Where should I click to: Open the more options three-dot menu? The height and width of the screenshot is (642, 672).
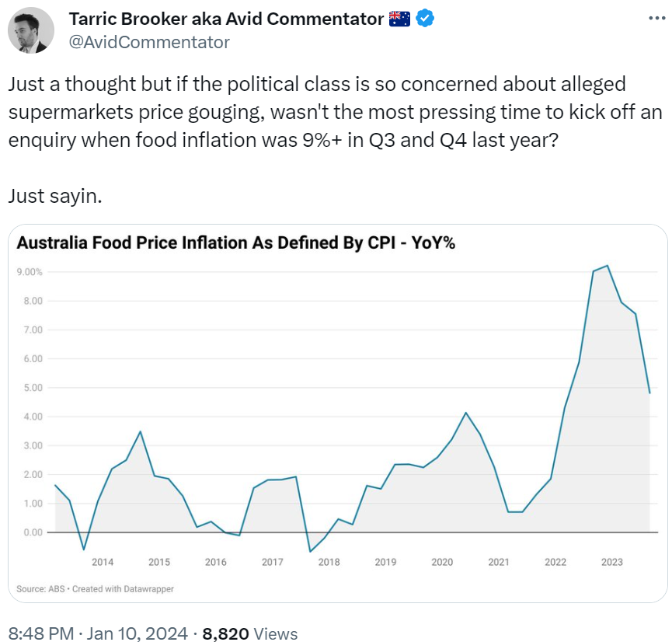pyautogui.click(x=656, y=19)
